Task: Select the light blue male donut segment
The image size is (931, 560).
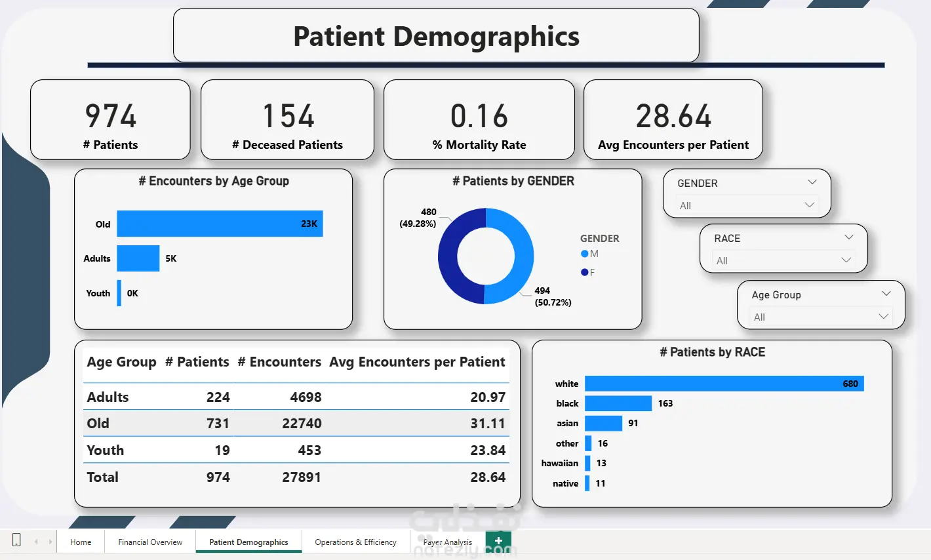Action: (x=523, y=256)
